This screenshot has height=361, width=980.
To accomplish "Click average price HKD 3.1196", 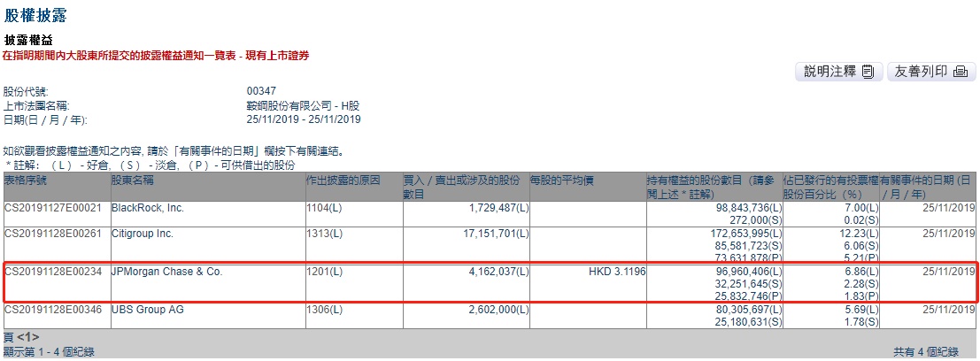I will (x=617, y=271).
